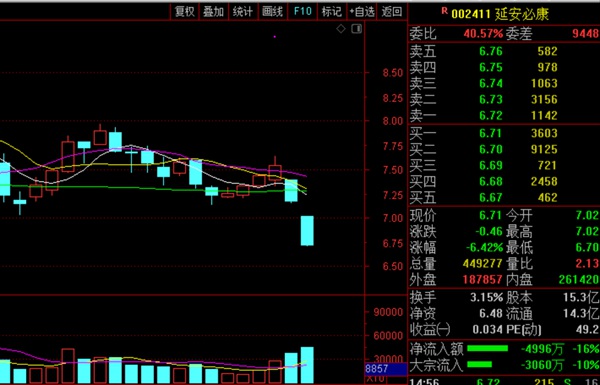Click the 今开 label
Screen dimensions: 600x385
pos(519,215)
